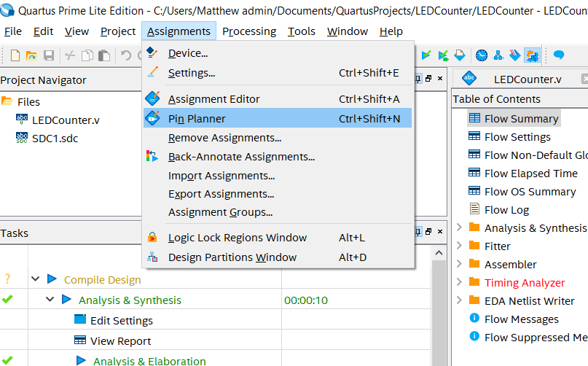Collapse the Analysis & Synthesis task

50,299
